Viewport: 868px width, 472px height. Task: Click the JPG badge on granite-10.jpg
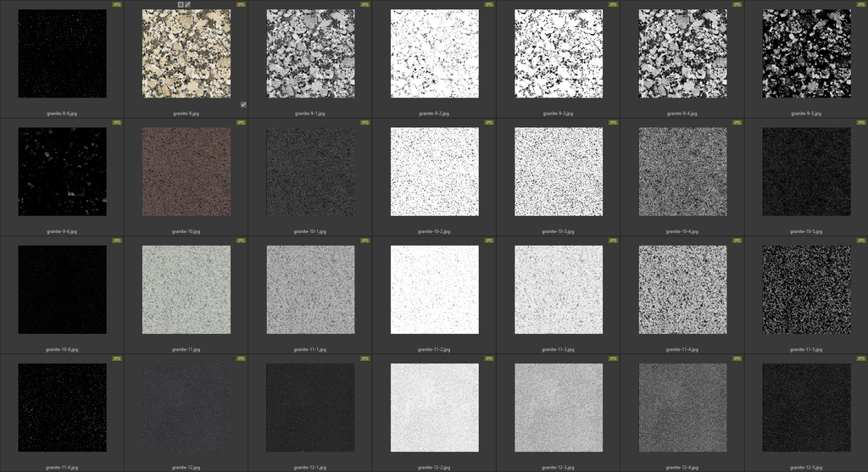[x=241, y=122]
